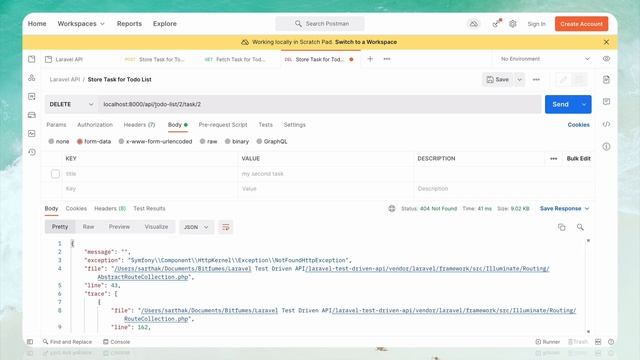Click the Sign In link
Image resolution: width=640 pixels, height=360 pixels.
536,24
